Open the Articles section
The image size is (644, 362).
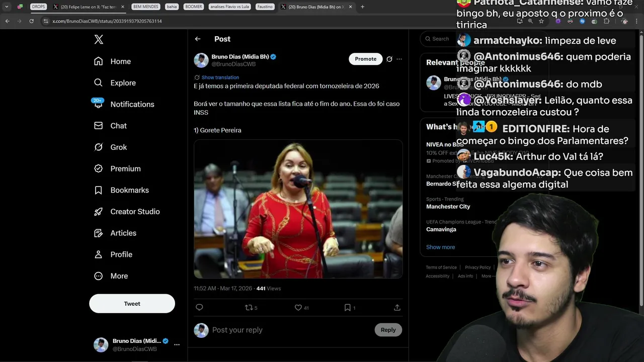(x=115, y=233)
